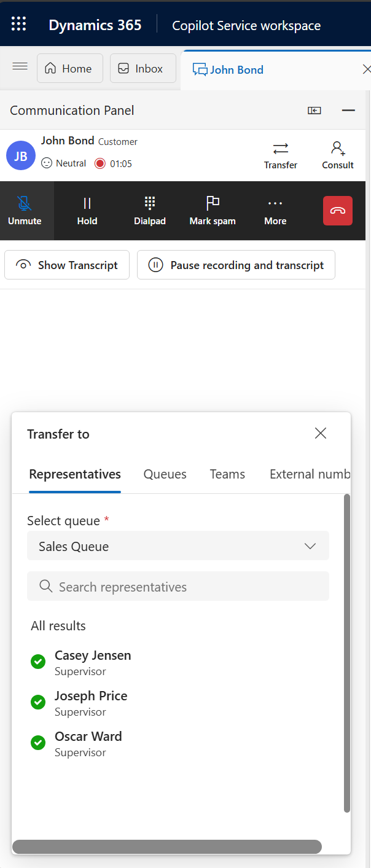The height and width of the screenshot is (868, 371).
Task: Open the More call options
Action: pyautogui.click(x=275, y=211)
